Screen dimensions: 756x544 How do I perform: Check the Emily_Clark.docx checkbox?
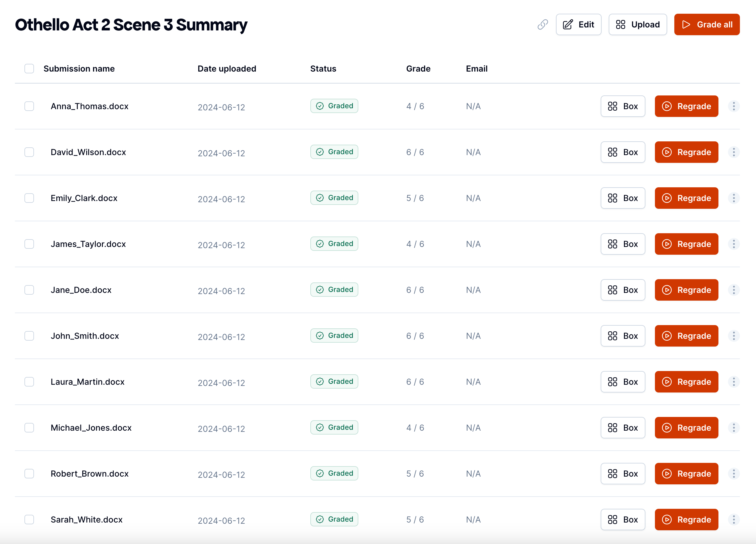29,198
